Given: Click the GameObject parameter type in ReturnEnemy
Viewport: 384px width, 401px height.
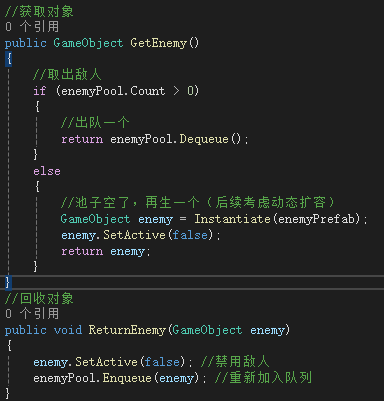Looking at the screenshot, I should tap(207, 330).
